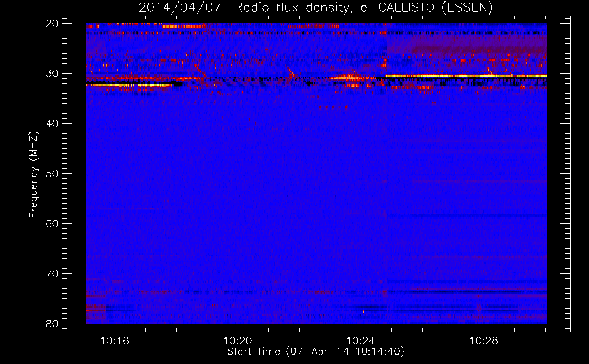The image size is (589, 364).
Task: Click the 'Frequency (MHZ)' axis label
Action: (x=33, y=175)
